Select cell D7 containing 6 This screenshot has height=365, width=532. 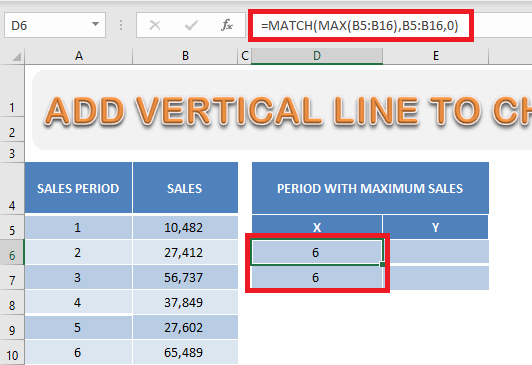317,277
